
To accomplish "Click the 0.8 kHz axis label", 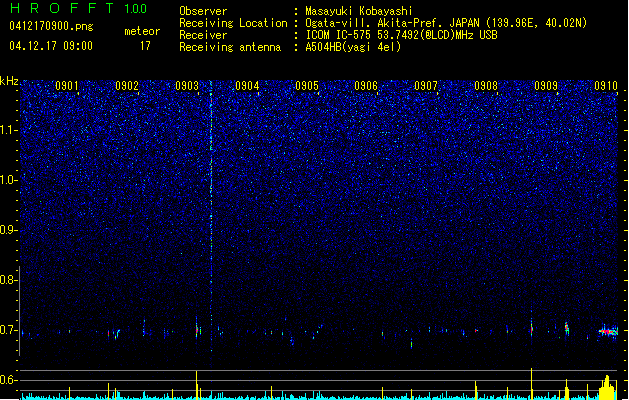I will point(9,280).
